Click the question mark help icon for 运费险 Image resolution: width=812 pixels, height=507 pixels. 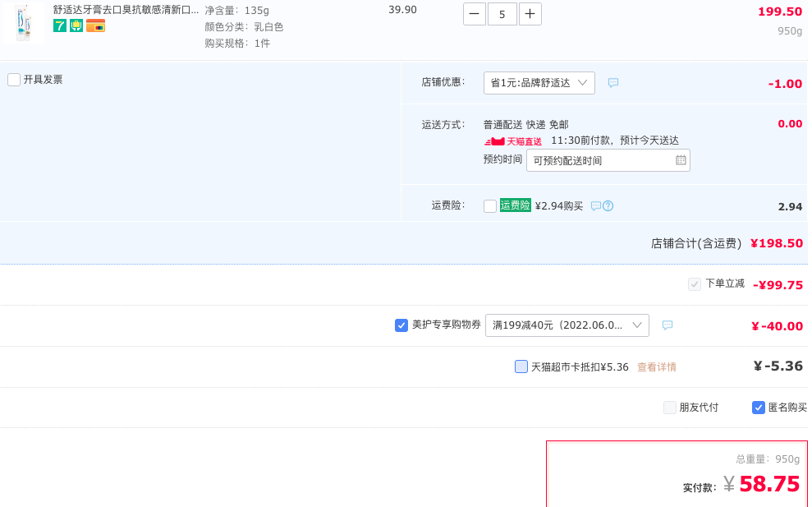coord(608,205)
